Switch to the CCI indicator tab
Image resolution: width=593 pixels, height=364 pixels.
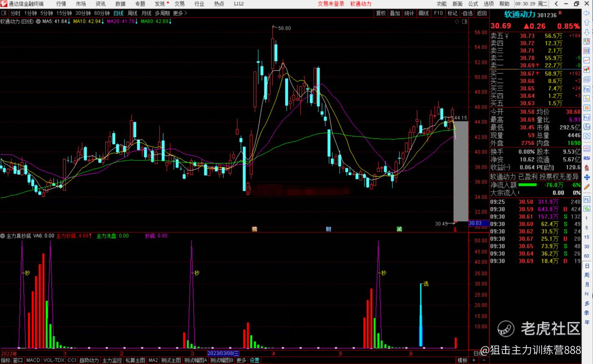coord(72,360)
